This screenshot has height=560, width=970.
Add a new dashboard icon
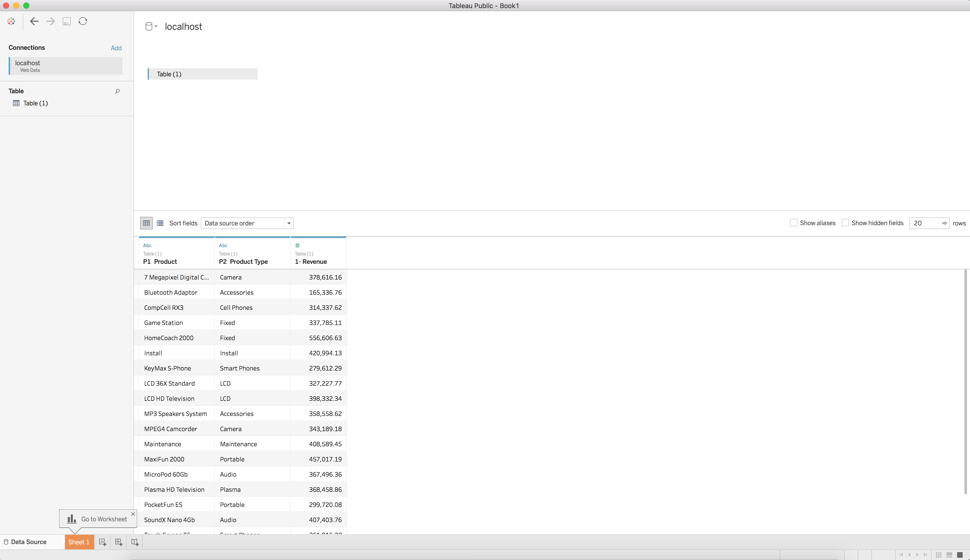pyautogui.click(x=119, y=542)
